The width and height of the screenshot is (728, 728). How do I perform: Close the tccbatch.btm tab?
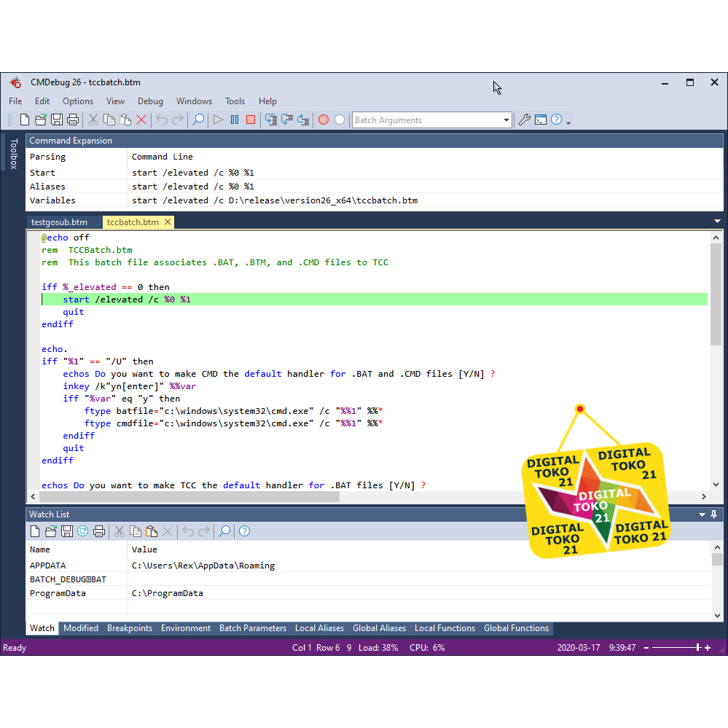(168, 222)
